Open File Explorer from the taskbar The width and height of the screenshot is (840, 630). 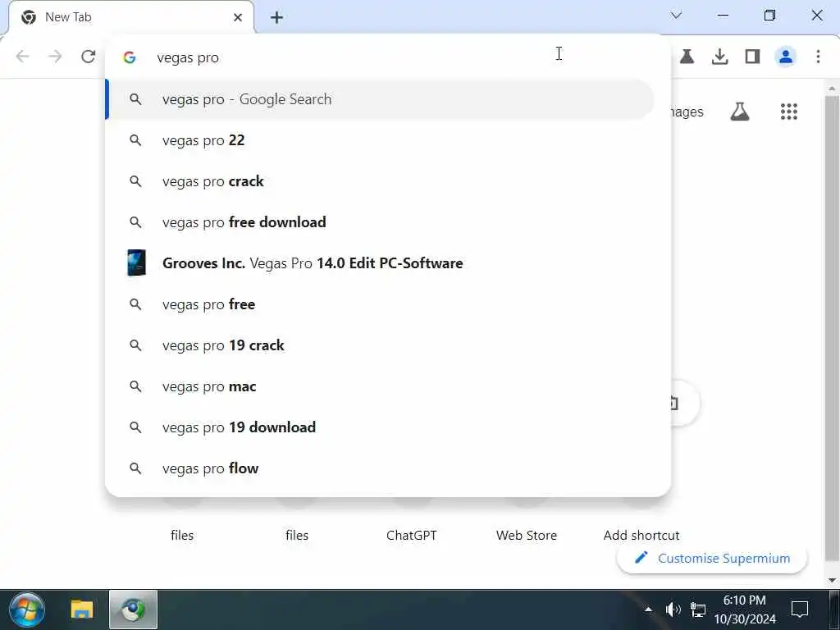point(81,609)
